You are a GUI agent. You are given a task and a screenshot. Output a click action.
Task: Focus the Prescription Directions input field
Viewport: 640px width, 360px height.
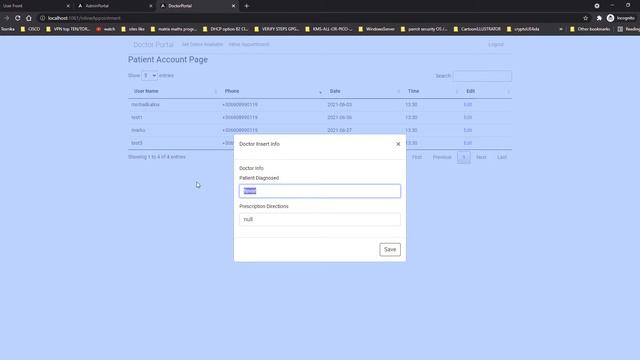click(320, 219)
